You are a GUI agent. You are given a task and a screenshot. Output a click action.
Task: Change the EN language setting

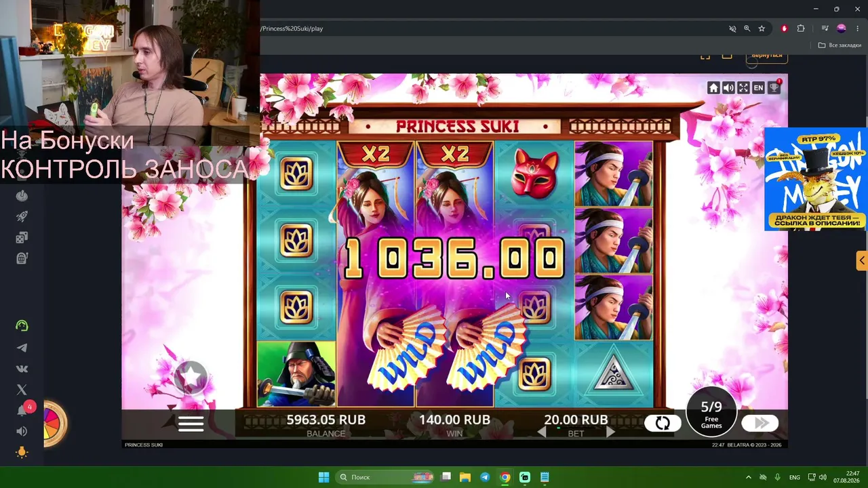point(758,87)
